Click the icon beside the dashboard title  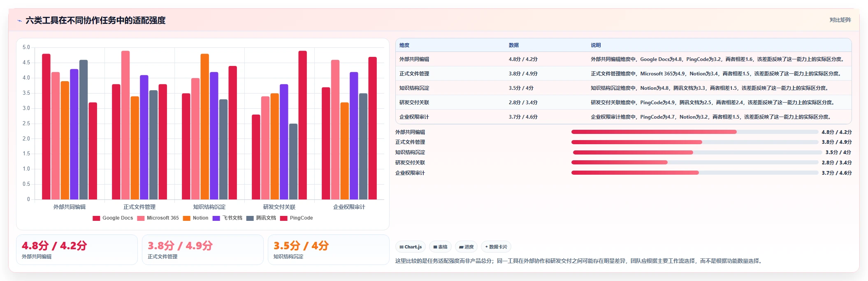19,21
